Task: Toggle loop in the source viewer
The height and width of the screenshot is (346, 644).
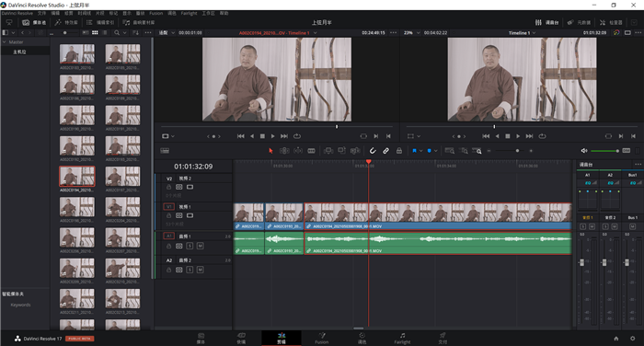Action: coord(297,136)
